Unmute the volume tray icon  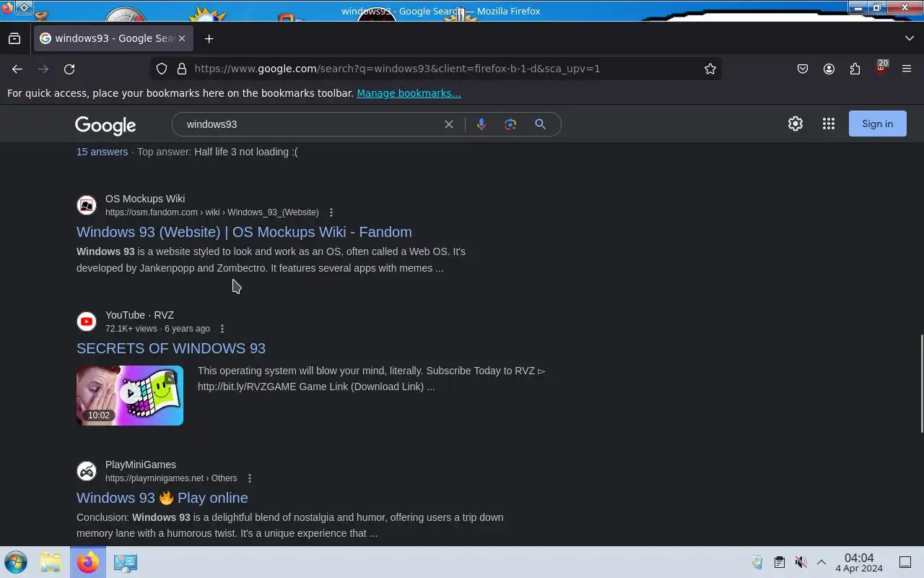coord(801,562)
